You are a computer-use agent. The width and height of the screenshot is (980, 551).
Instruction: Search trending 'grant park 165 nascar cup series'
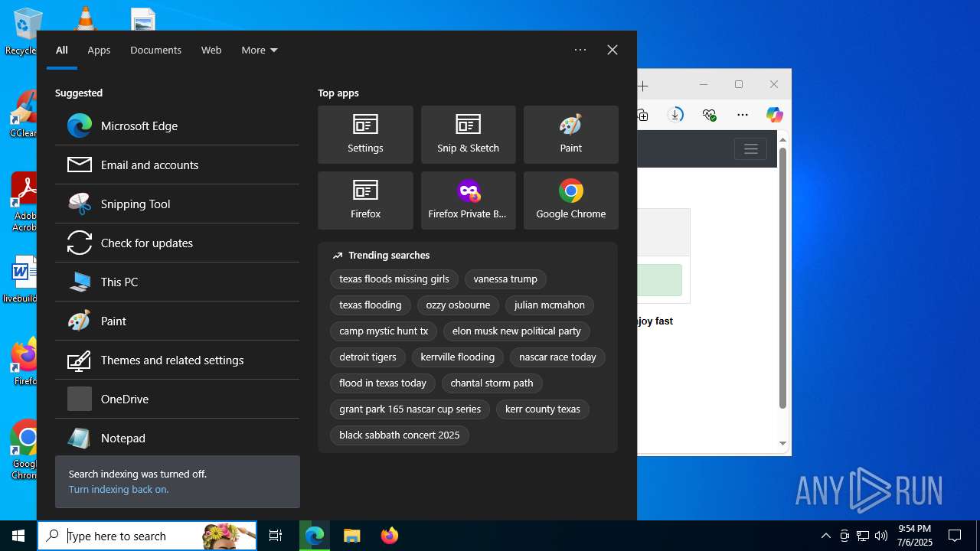[x=410, y=409]
